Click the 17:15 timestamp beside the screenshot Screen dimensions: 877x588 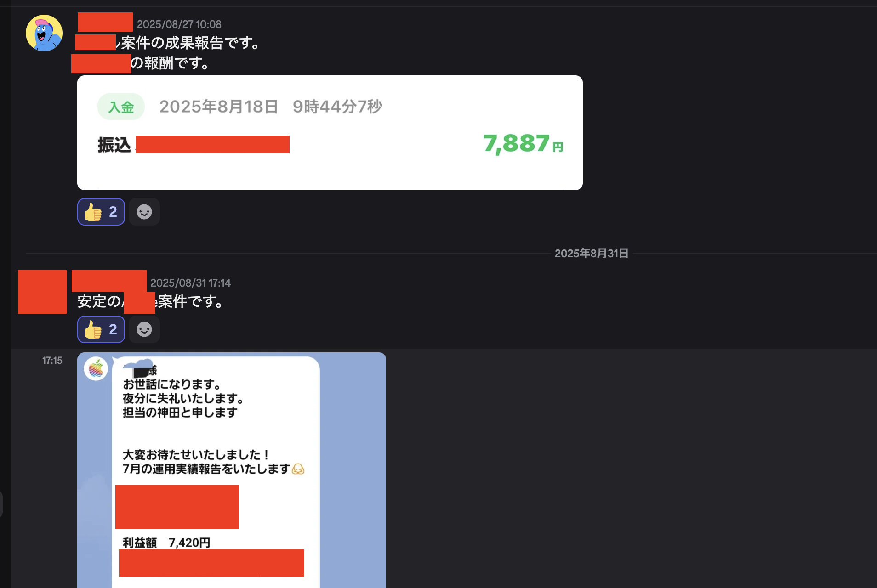click(x=52, y=361)
